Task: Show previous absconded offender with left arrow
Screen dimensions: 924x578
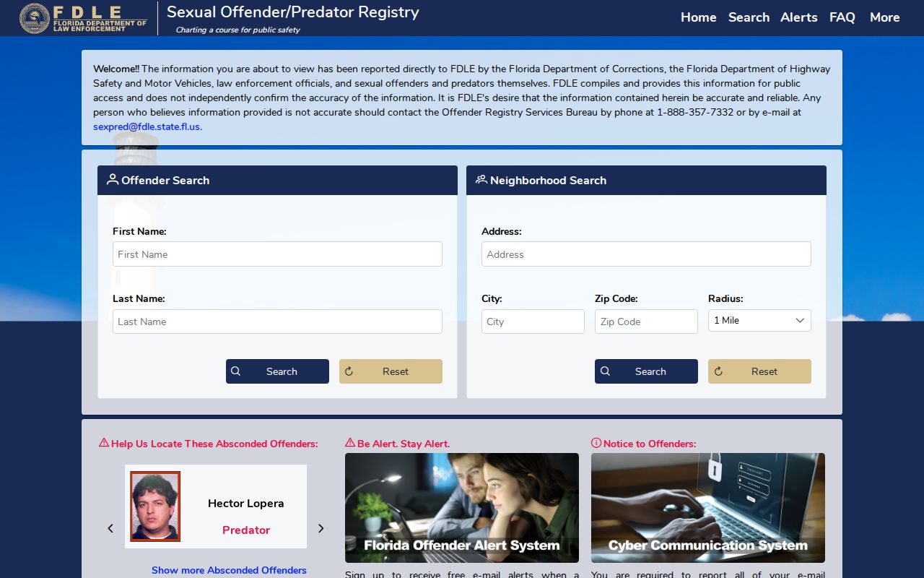Action: click(x=110, y=528)
